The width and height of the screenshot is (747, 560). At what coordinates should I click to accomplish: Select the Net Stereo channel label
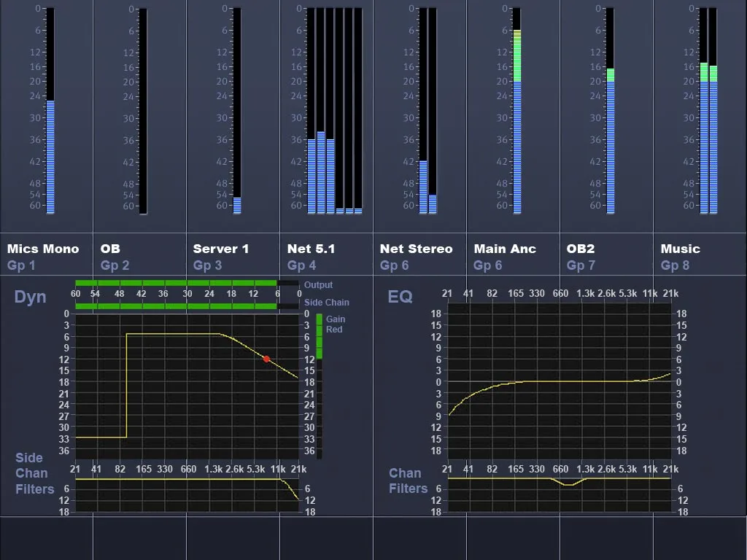coord(416,249)
